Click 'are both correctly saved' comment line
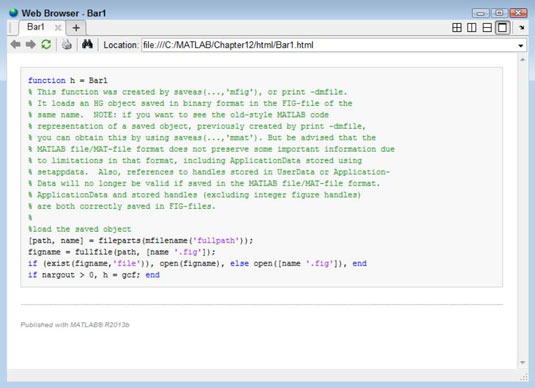 click(122, 206)
